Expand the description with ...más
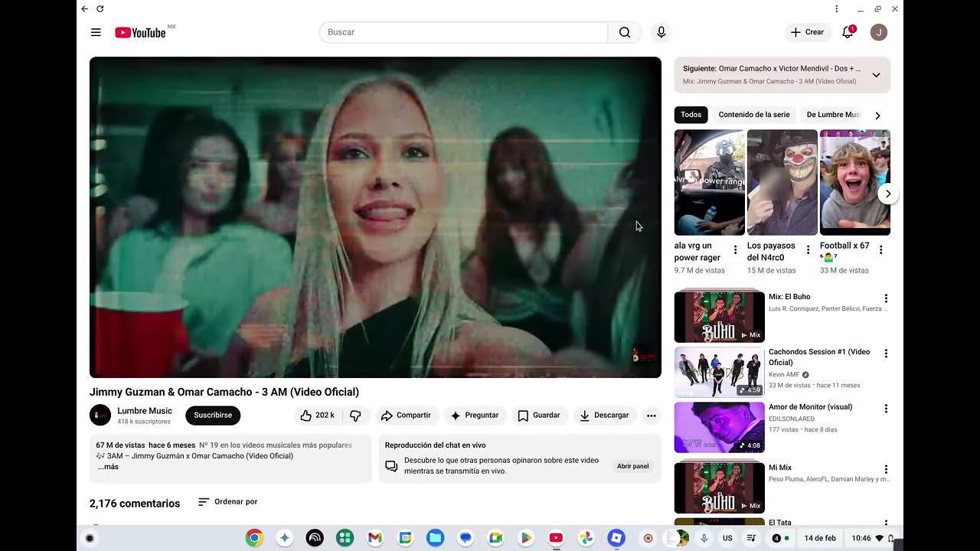The width and height of the screenshot is (980, 551). (x=108, y=467)
